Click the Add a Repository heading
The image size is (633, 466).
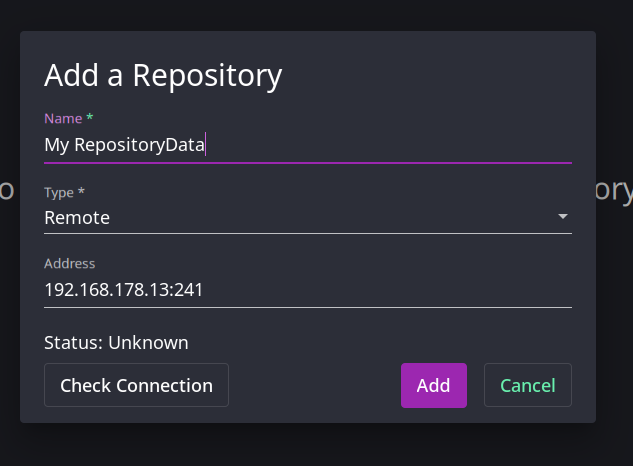(x=163, y=76)
